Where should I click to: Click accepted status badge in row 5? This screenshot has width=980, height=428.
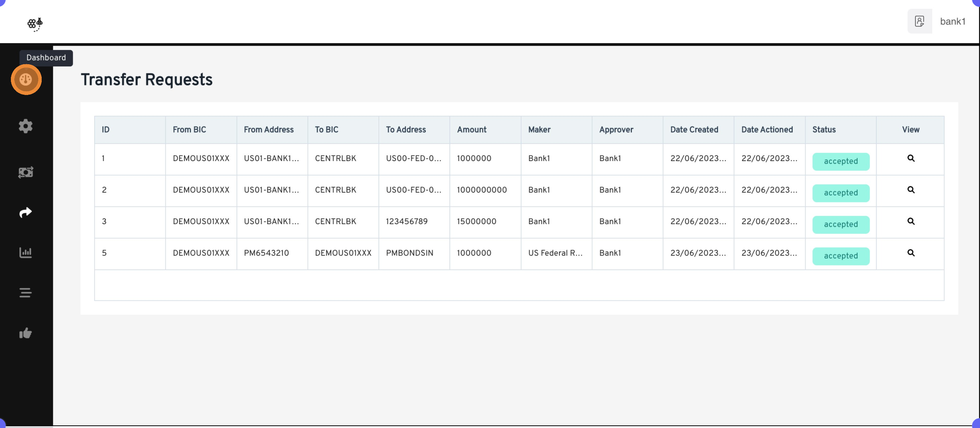[841, 256]
